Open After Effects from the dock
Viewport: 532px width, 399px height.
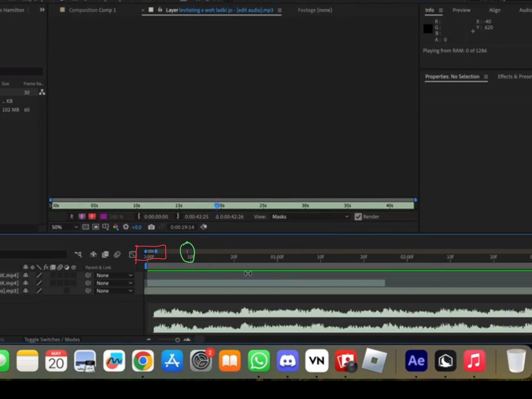pos(416,361)
